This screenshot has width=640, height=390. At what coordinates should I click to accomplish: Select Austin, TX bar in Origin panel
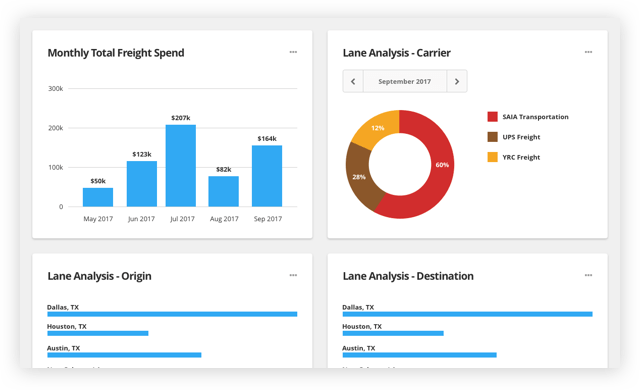click(x=124, y=355)
